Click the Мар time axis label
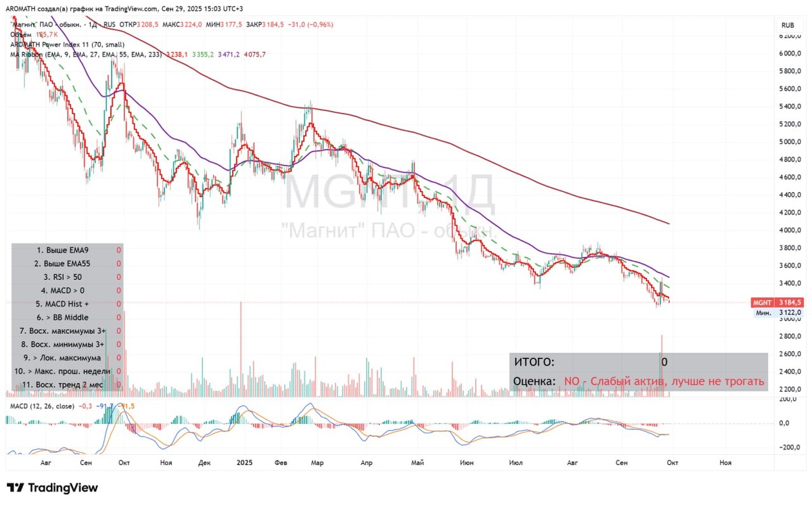The image size is (812, 505). [317, 463]
